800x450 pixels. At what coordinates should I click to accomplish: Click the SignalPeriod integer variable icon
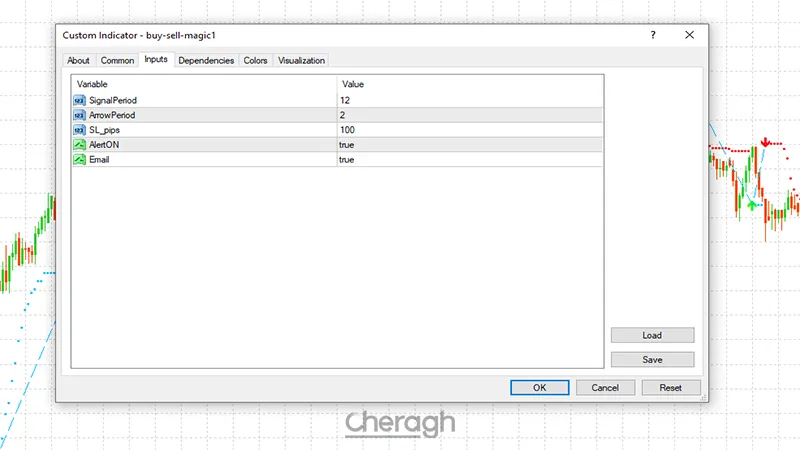[80, 101]
